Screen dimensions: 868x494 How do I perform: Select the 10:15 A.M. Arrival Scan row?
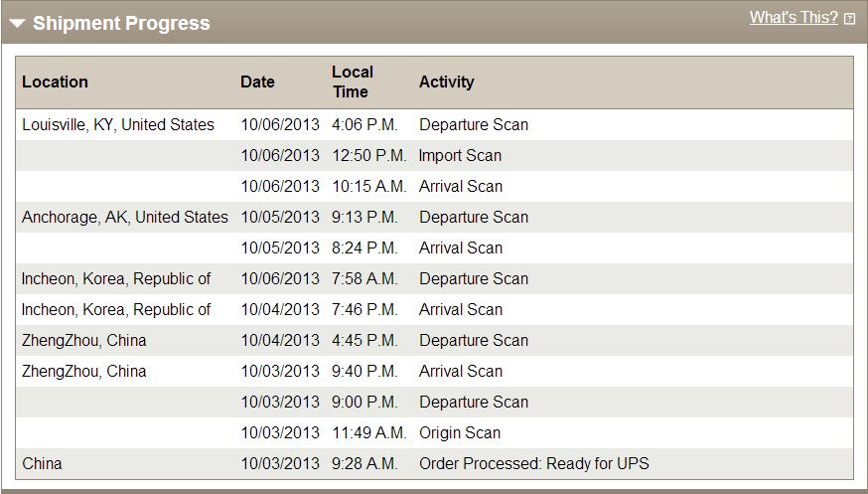coord(434,187)
